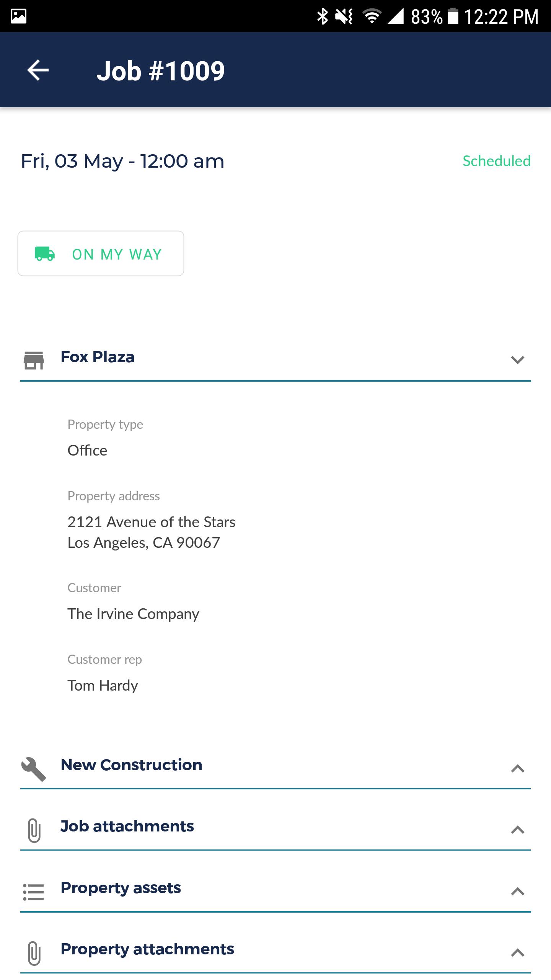
Task: Tap the picture notification icon in status bar
Action: 18,16
